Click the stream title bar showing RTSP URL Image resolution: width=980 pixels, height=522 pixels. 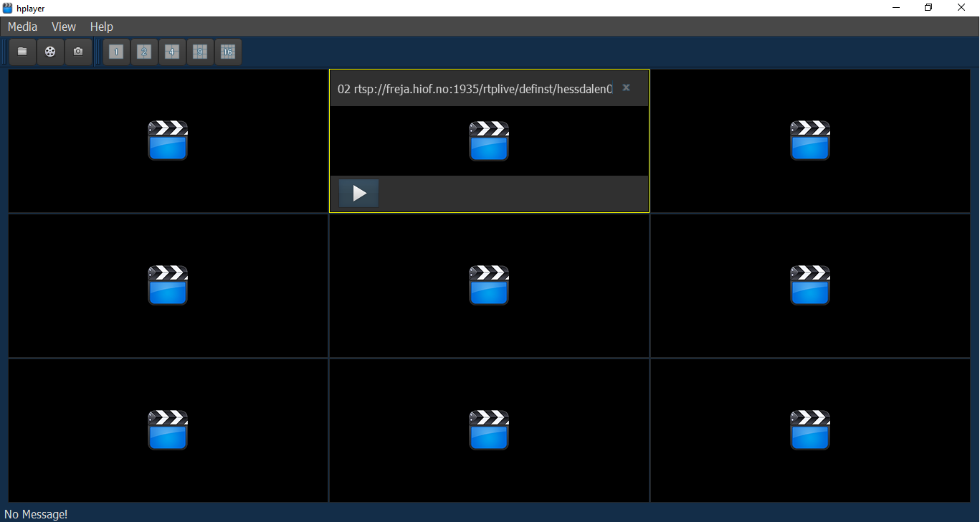tap(473, 89)
